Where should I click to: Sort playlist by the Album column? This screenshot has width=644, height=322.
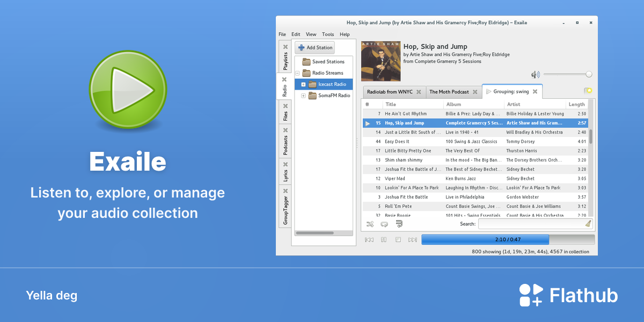click(474, 105)
